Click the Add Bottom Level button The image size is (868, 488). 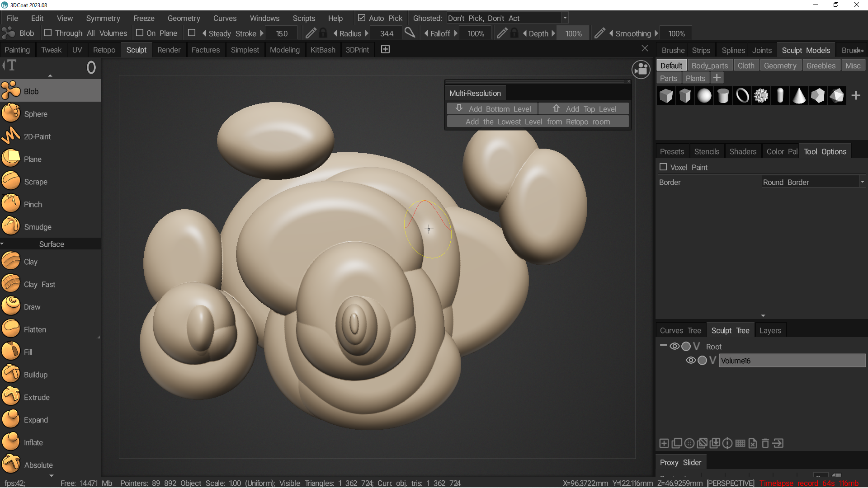pyautogui.click(x=492, y=109)
